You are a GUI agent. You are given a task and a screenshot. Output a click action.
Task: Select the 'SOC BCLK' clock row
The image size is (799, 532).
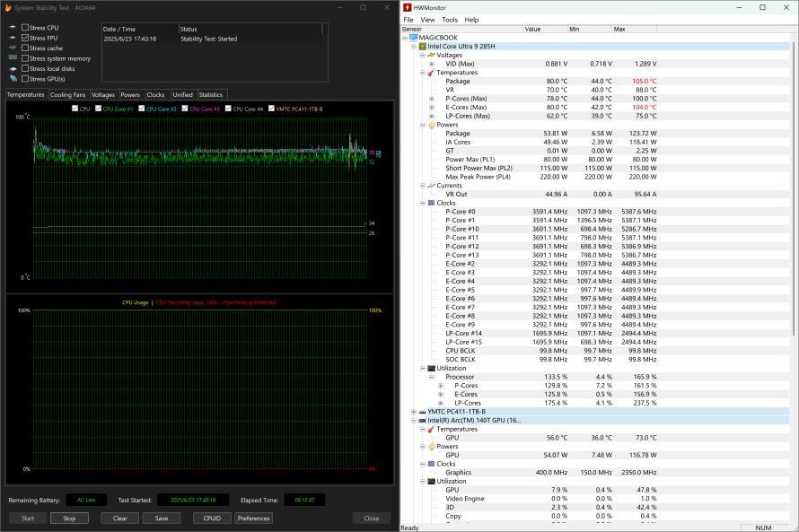594,360
